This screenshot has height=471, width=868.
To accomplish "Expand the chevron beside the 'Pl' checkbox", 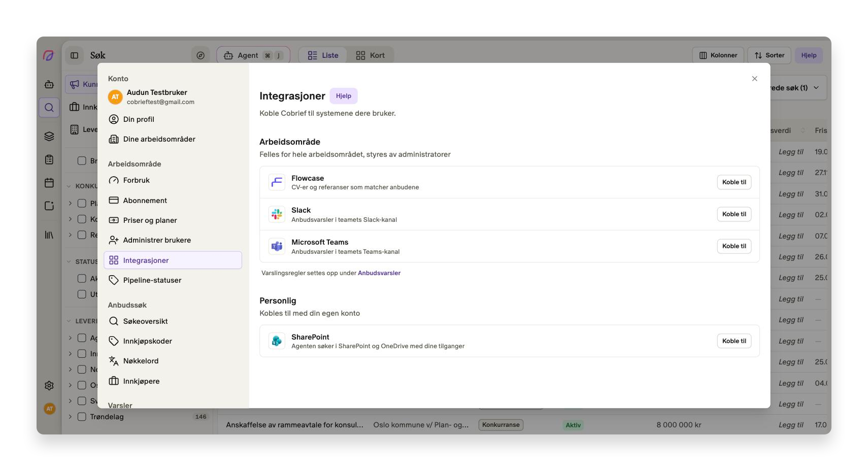I will (70, 204).
